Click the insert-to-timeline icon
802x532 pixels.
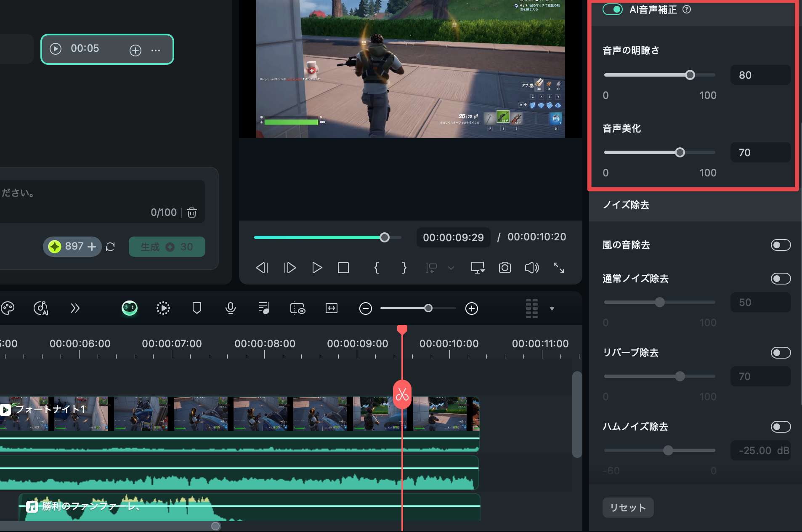(431, 268)
